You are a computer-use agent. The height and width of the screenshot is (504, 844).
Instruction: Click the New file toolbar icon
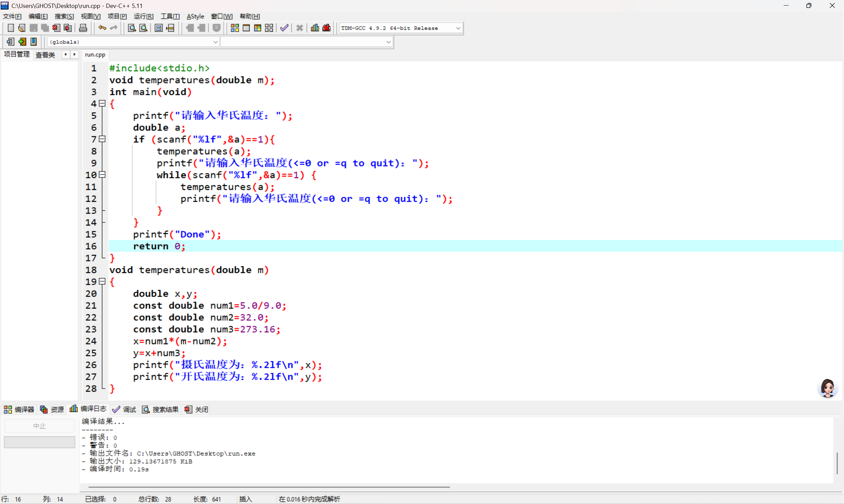coord(11,28)
